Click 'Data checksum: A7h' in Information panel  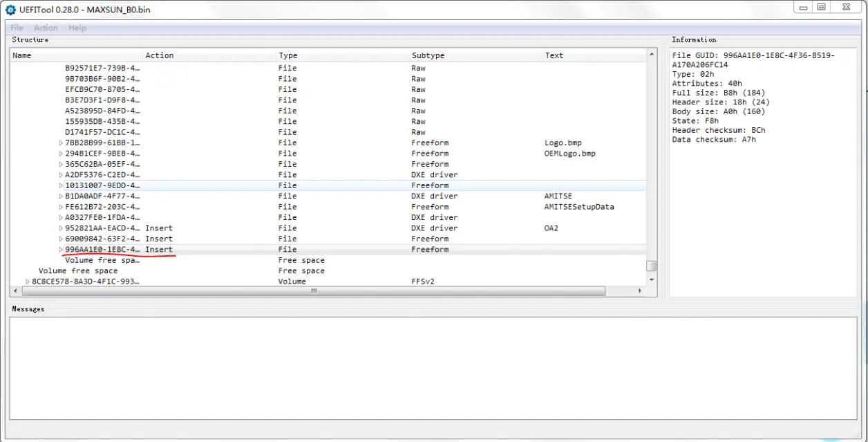(714, 140)
